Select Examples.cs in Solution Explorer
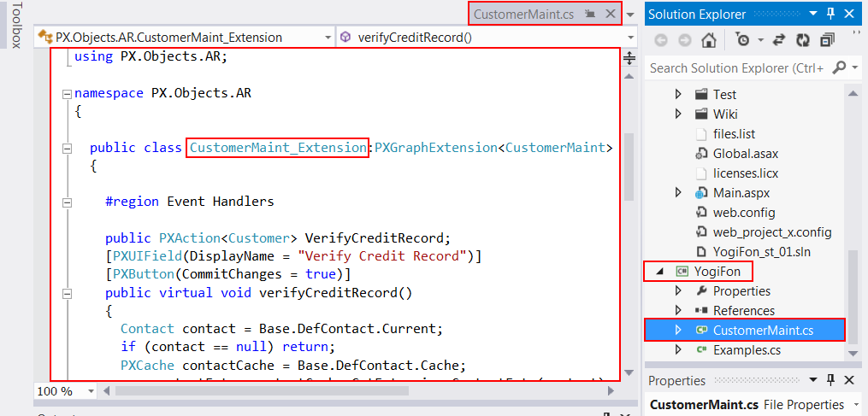868x416 pixels. (x=747, y=350)
